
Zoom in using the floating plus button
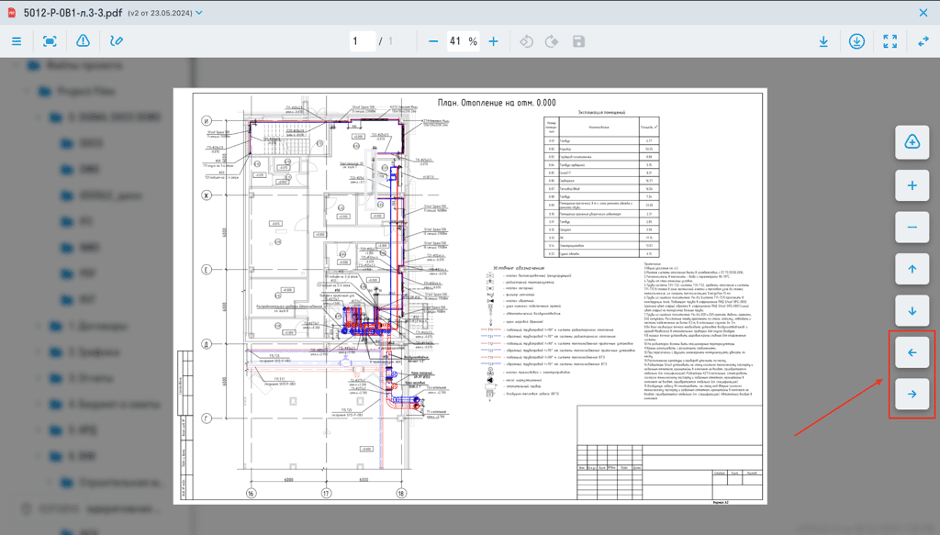click(911, 185)
